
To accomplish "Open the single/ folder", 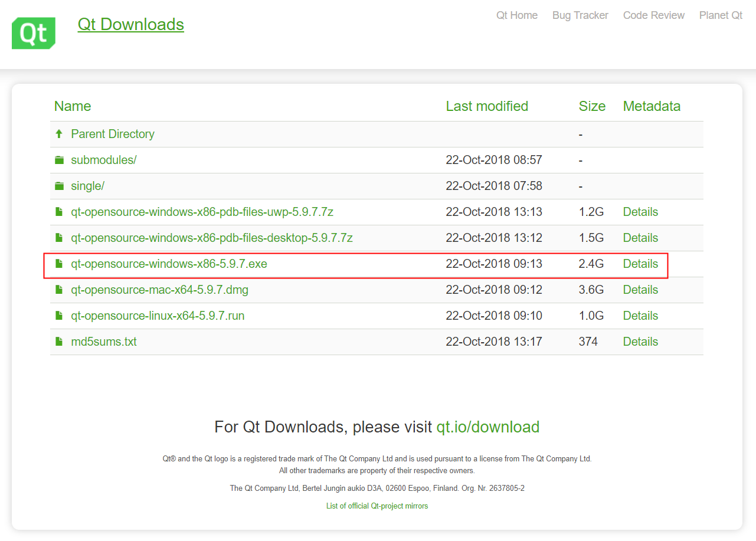I will click(88, 186).
